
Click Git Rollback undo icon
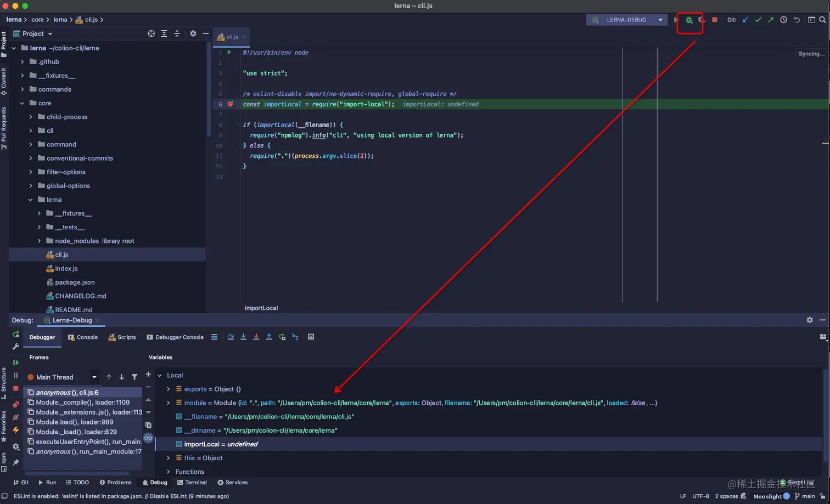tap(797, 20)
